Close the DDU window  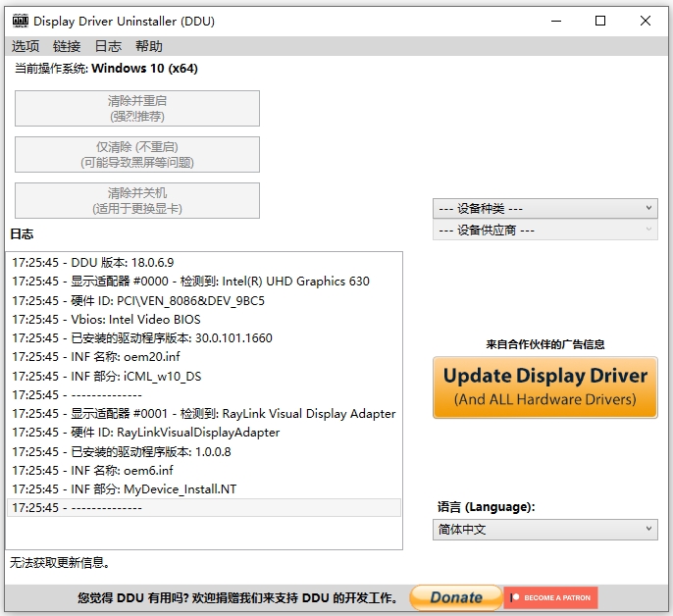(646, 21)
